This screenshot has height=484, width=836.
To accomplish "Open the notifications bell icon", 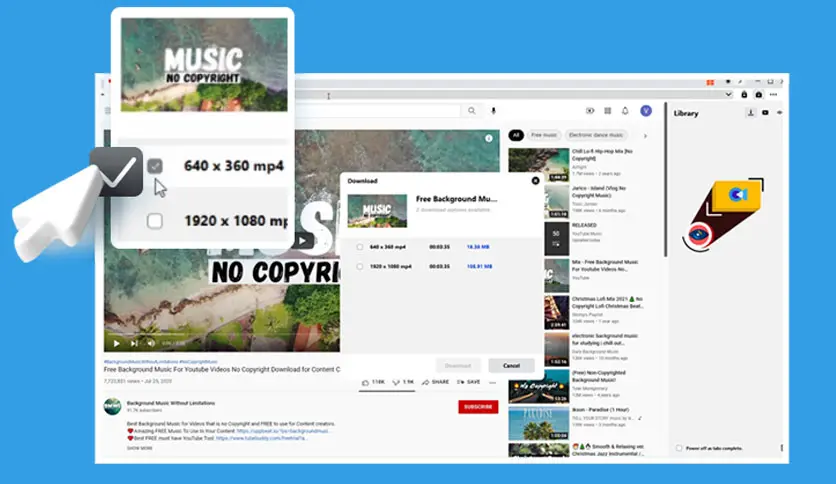I will pos(625,111).
